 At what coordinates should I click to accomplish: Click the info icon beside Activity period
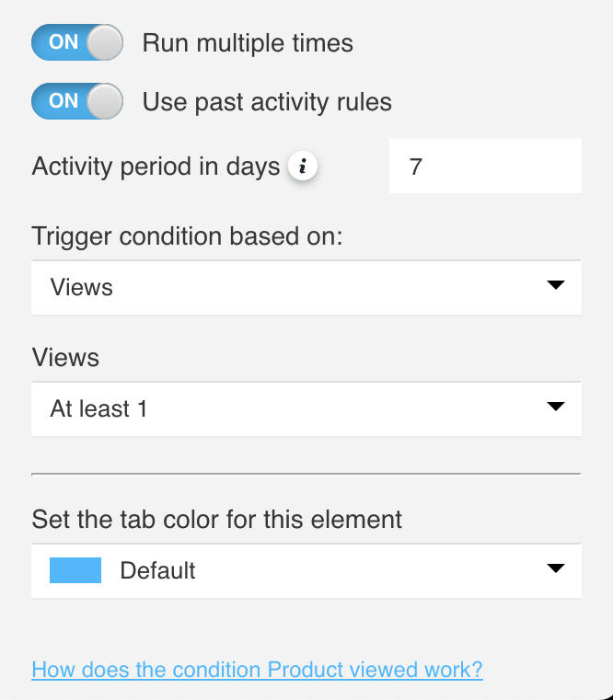[x=303, y=166]
